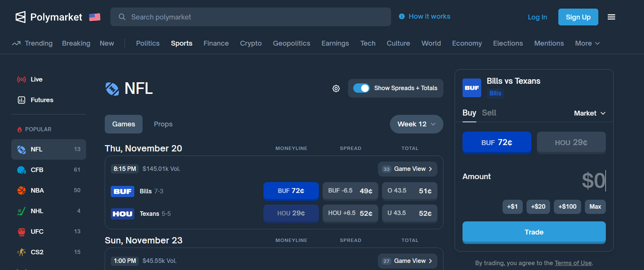Click the Polymarket logo icon
Screen dimensions: 644x270
pos(21,17)
